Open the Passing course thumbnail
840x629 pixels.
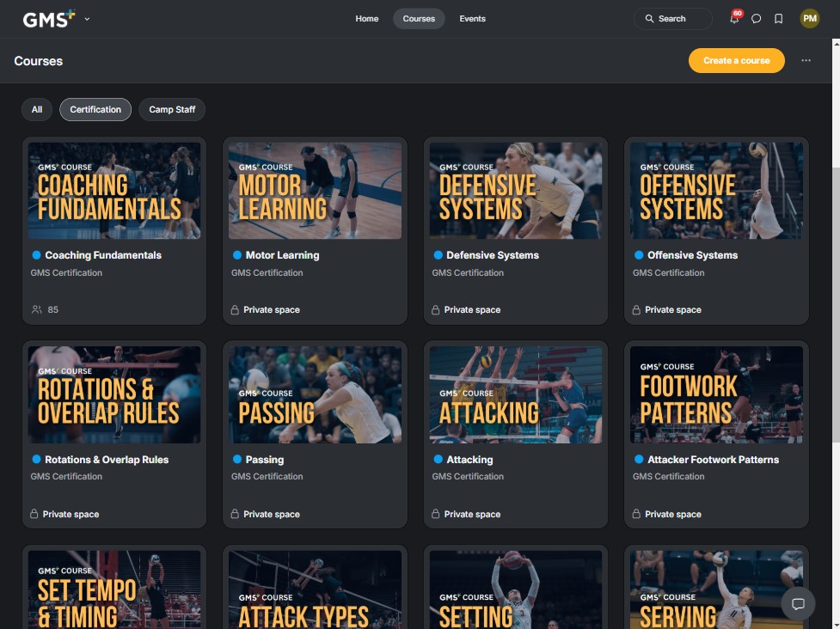[315, 394]
